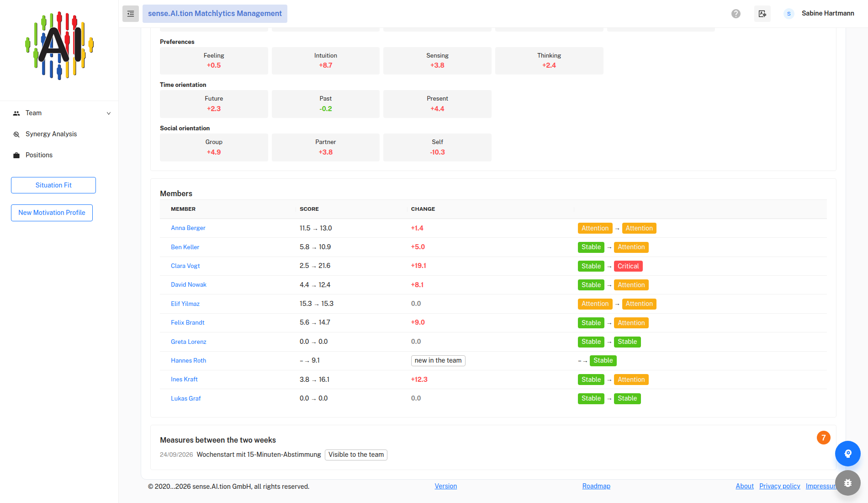Image resolution: width=868 pixels, height=503 pixels.
Task: Open Elif Yilmaz's member profile
Action: coord(185,304)
